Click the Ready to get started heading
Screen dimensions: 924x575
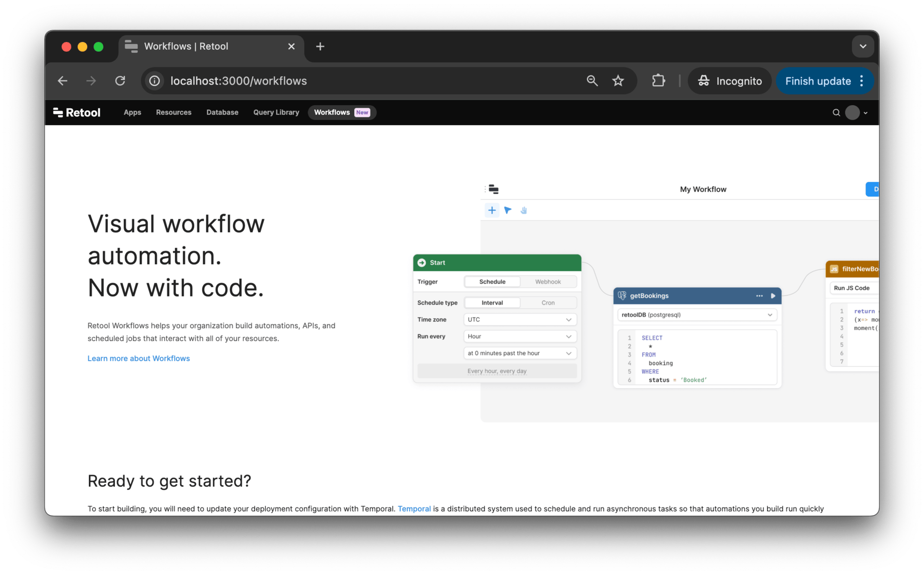tap(169, 481)
